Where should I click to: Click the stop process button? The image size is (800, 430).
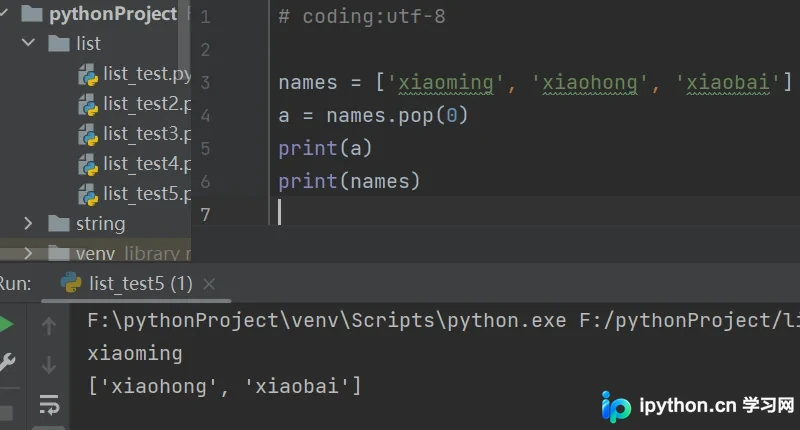pos(5,413)
